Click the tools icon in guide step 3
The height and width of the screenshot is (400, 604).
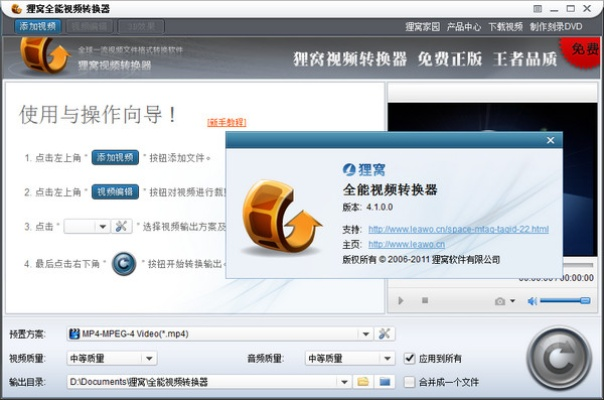tap(121, 226)
